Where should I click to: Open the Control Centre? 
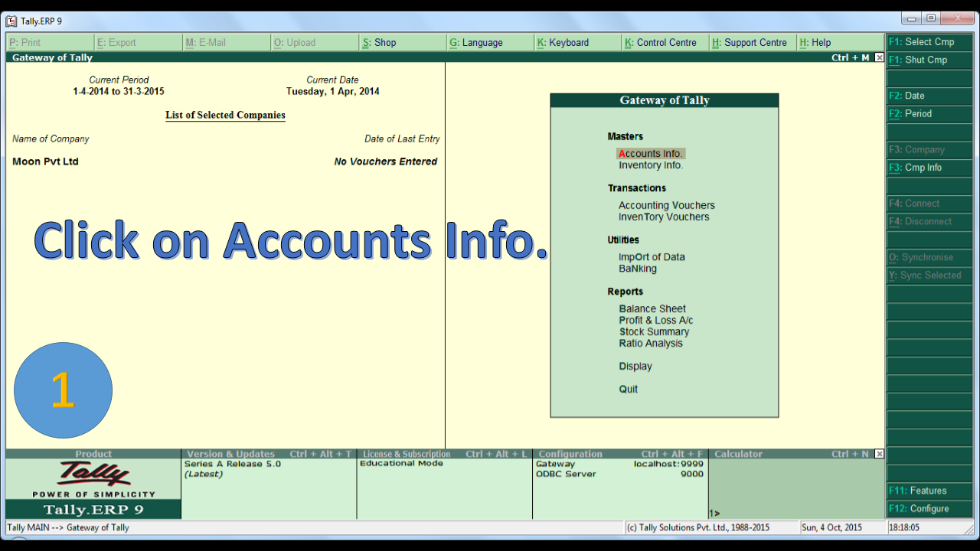(x=665, y=43)
